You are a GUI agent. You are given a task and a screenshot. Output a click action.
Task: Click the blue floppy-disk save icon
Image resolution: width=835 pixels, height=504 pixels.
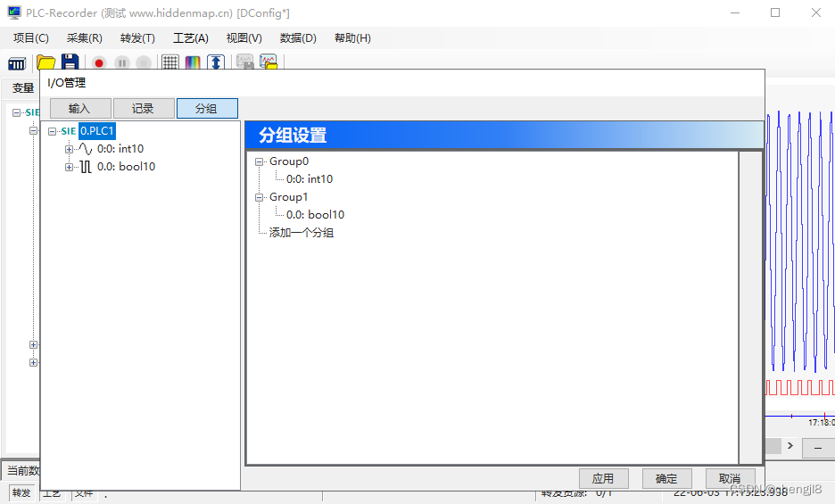pyautogui.click(x=70, y=62)
